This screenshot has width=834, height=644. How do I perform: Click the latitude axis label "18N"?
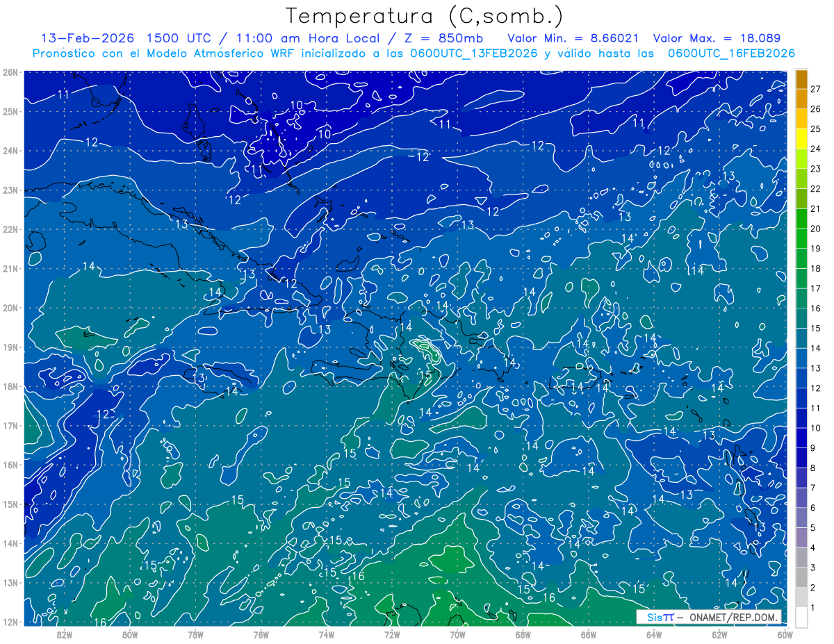point(10,386)
